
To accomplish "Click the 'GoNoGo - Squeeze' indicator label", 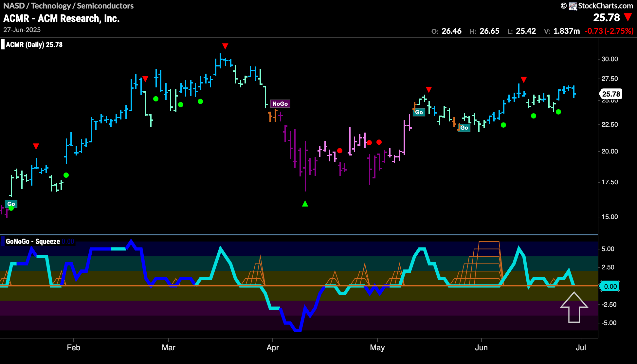I will pyautogui.click(x=33, y=242).
